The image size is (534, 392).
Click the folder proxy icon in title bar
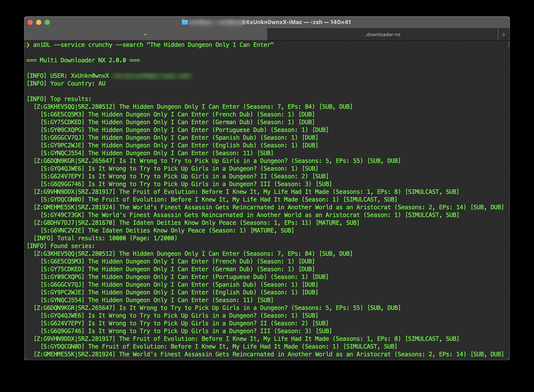185,22
